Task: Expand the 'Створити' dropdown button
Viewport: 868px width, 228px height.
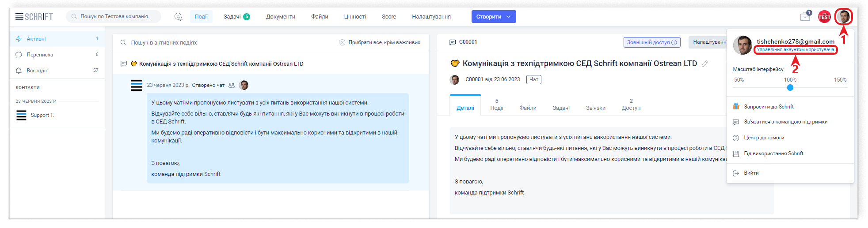Action: click(x=493, y=17)
